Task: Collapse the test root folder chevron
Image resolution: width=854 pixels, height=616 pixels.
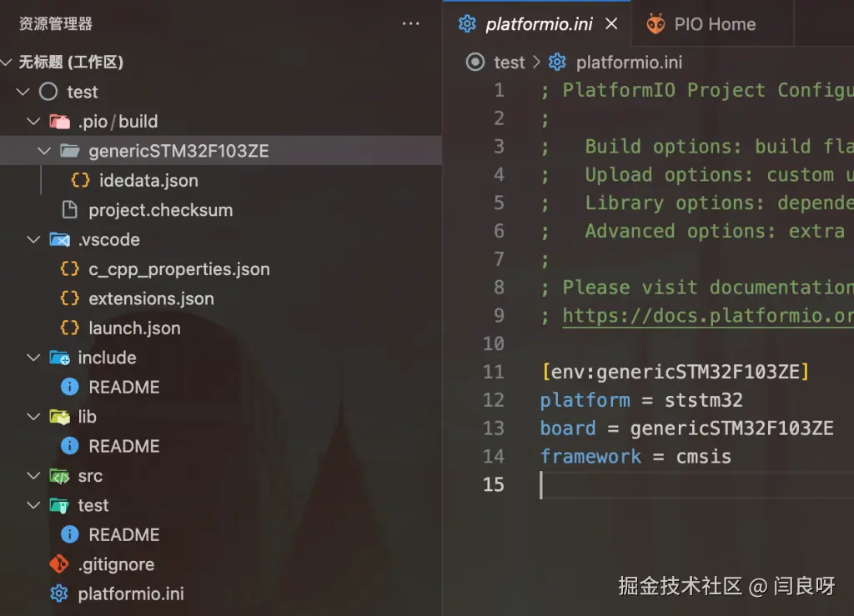Action: click(23, 92)
